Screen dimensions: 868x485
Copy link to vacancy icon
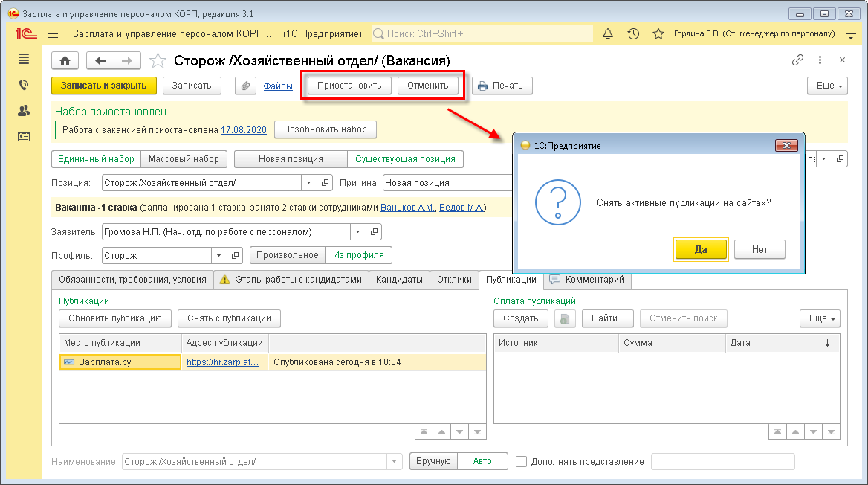(797, 60)
